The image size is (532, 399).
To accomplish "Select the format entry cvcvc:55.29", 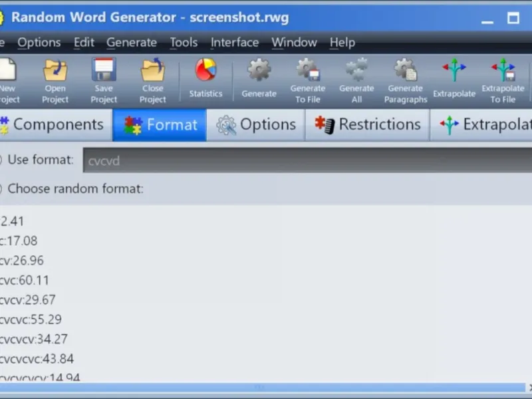I will point(31,320).
